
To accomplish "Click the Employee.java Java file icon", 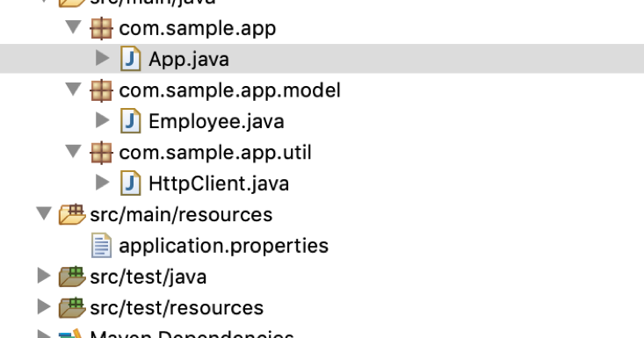I will 131,121.
